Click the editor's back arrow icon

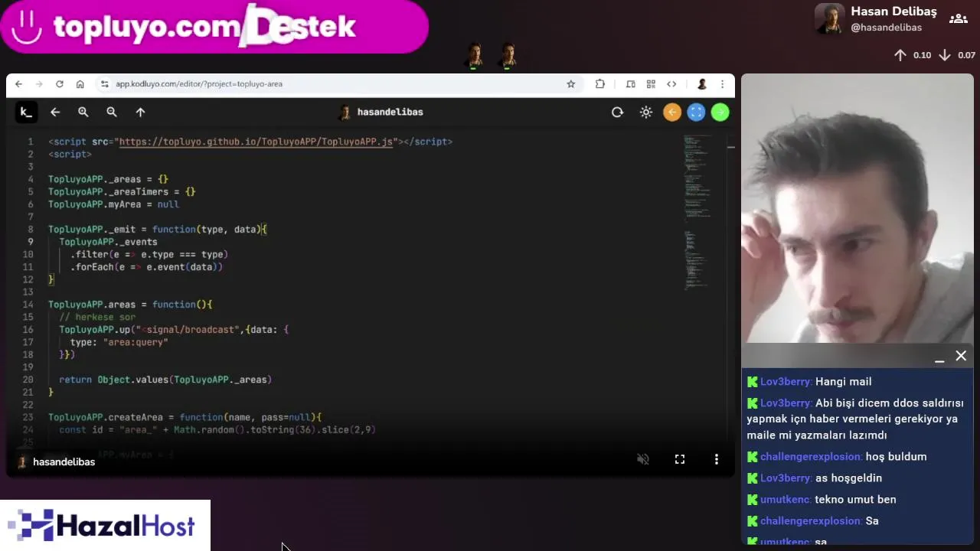point(55,112)
